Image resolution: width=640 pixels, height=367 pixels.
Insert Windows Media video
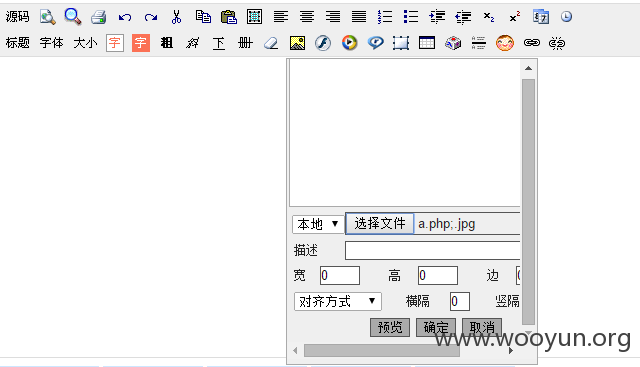(349, 43)
